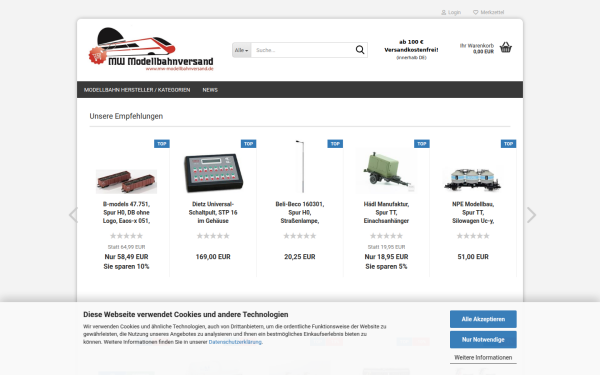Click the 20,25 EUR price

[x=300, y=257]
